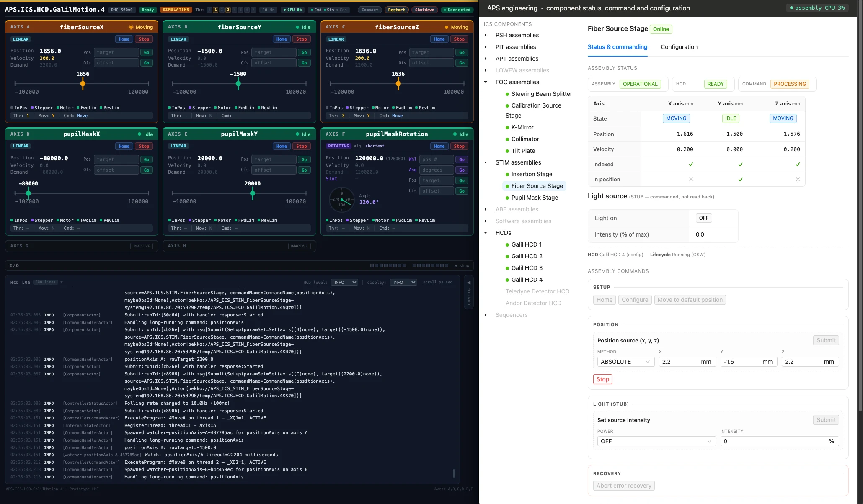The height and width of the screenshot is (504, 863).
Task: Click the X axis In position cross mark
Action: (x=691, y=180)
